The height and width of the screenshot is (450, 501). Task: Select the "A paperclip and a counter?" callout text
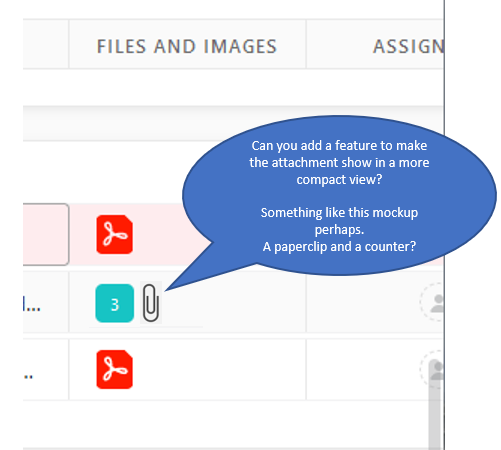click(x=339, y=247)
